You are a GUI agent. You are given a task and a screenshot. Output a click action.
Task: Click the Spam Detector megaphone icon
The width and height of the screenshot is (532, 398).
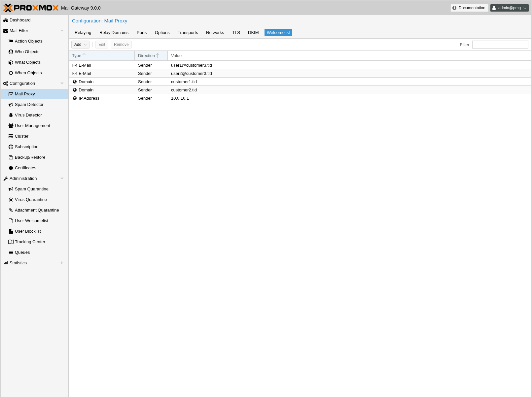(x=11, y=105)
